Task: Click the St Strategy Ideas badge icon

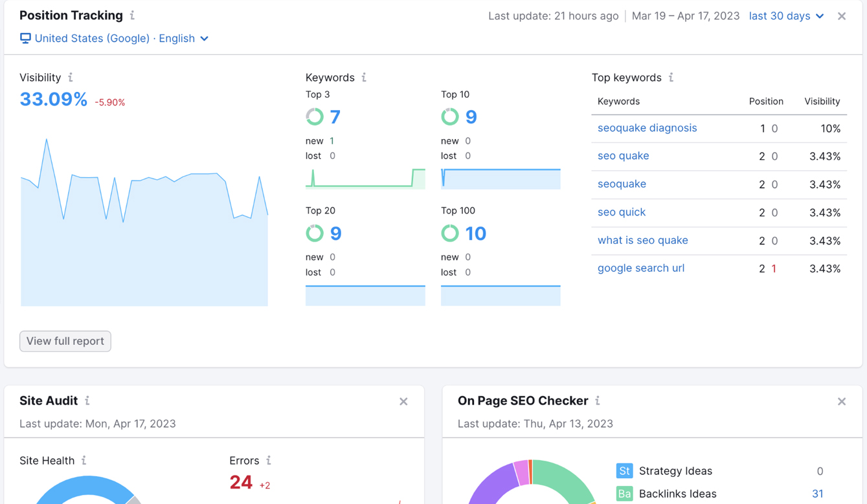Action: [x=624, y=471]
